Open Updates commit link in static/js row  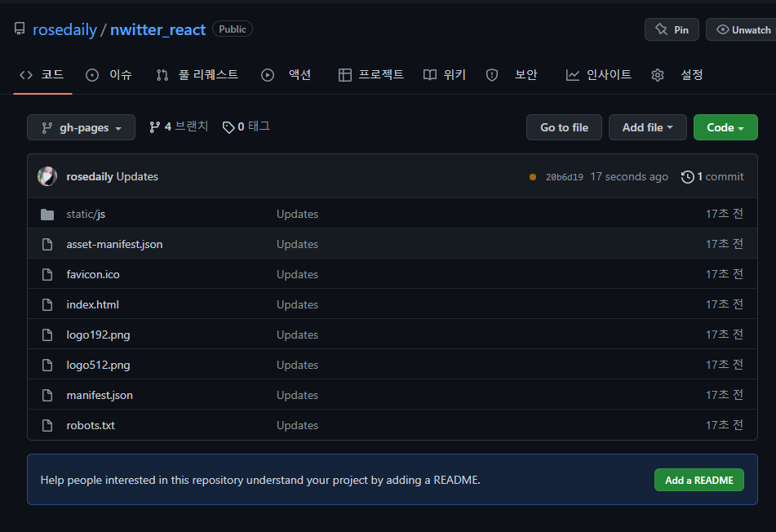(297, 215)
